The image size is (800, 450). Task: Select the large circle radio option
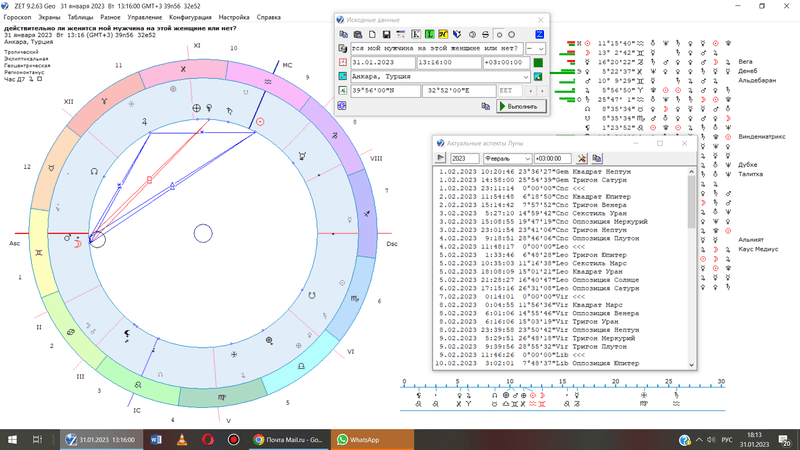click(511, 34)
